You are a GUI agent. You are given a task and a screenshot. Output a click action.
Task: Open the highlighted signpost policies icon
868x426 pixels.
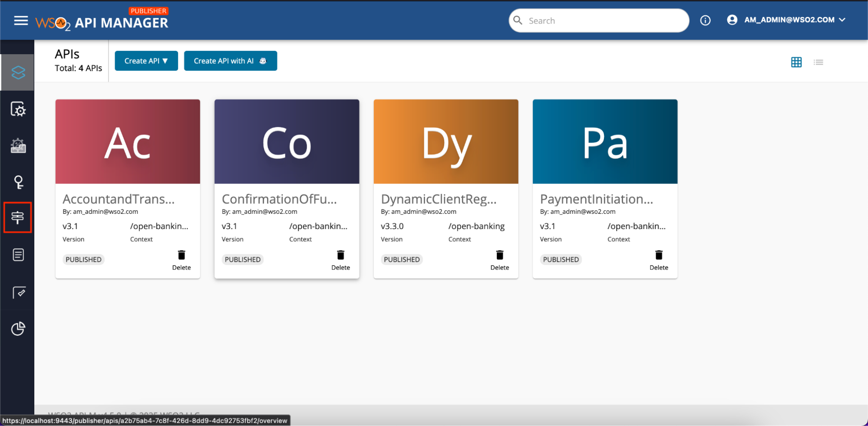(x=18, y=217)
